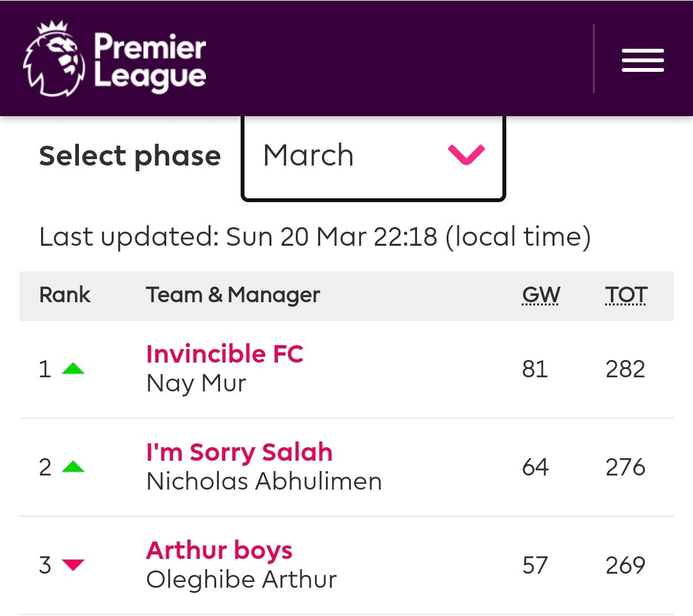The height and width of the screenshot is (616, 693).
Task: Select manager name Oleghibe Arthur
Action: click(241, 580)
